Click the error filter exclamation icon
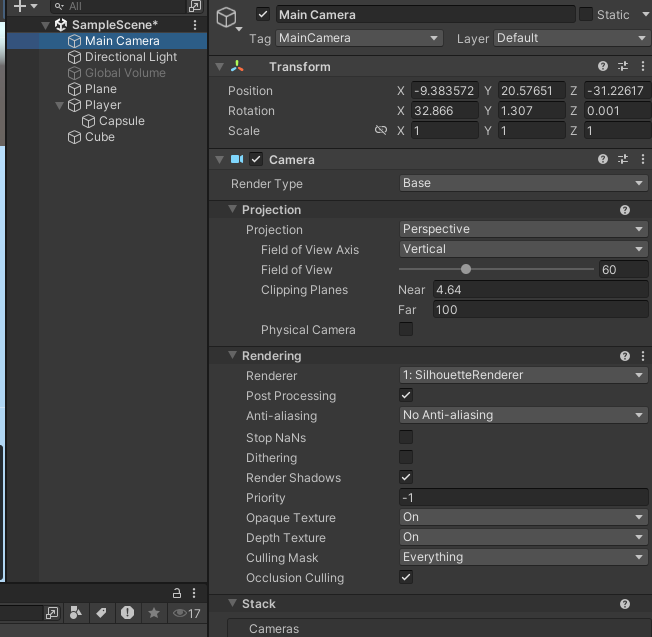This screenshot has width=652, height=637. coord(127,613)
